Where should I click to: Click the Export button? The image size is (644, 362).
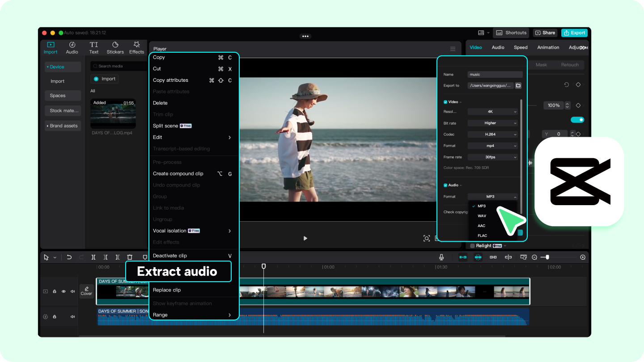574,33
